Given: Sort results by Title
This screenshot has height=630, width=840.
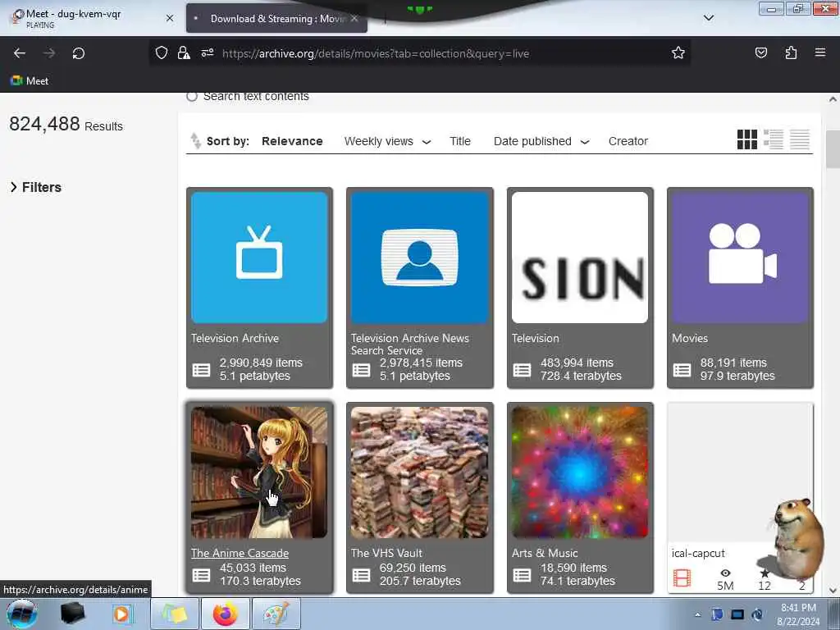Looking at the screenshot, I should pos(459,141).
